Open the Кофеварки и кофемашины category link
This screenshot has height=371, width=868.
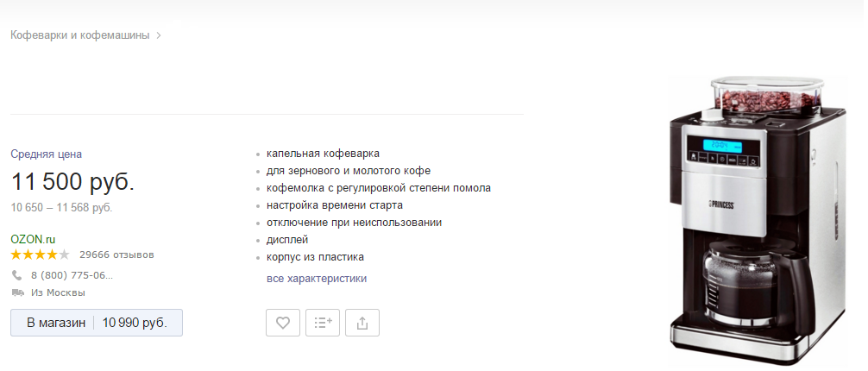(x=80, y=35)
